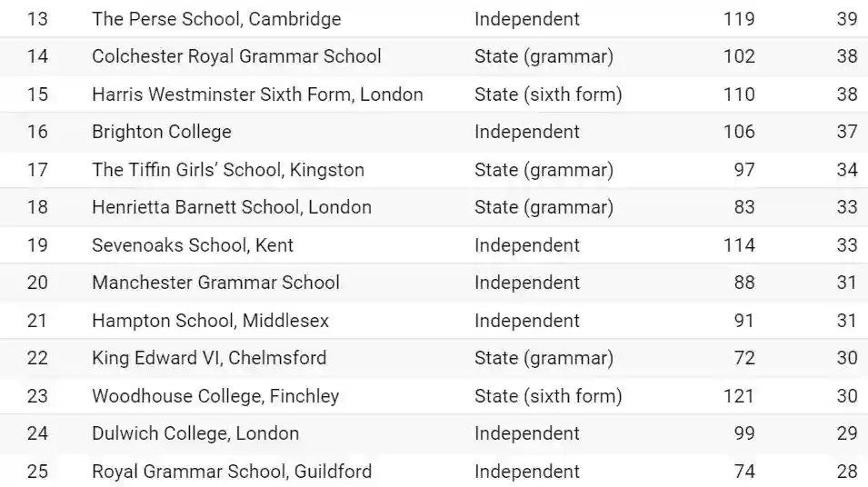Open Manchester Grammar School entry

[x=215, y=283]
